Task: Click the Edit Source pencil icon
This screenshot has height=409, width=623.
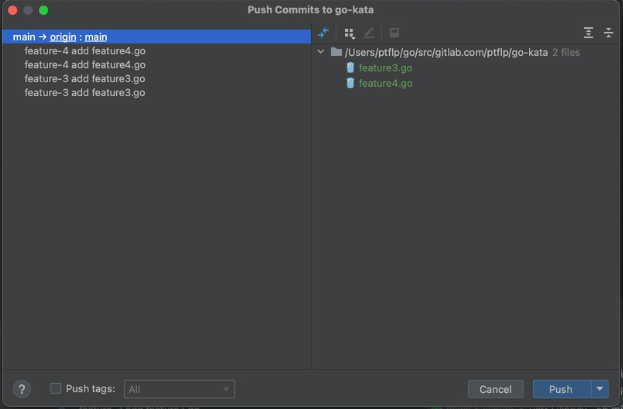Action: 369,33
